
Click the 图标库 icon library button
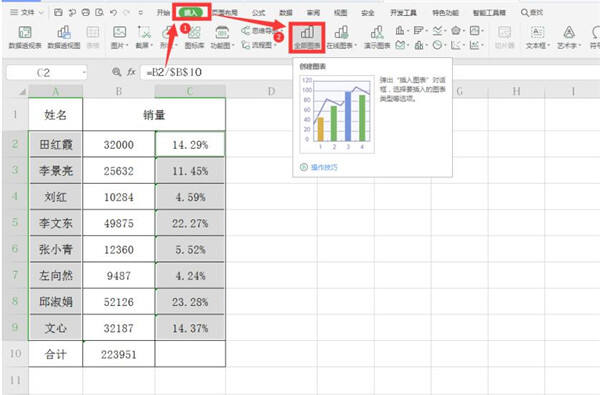point(194,38)
